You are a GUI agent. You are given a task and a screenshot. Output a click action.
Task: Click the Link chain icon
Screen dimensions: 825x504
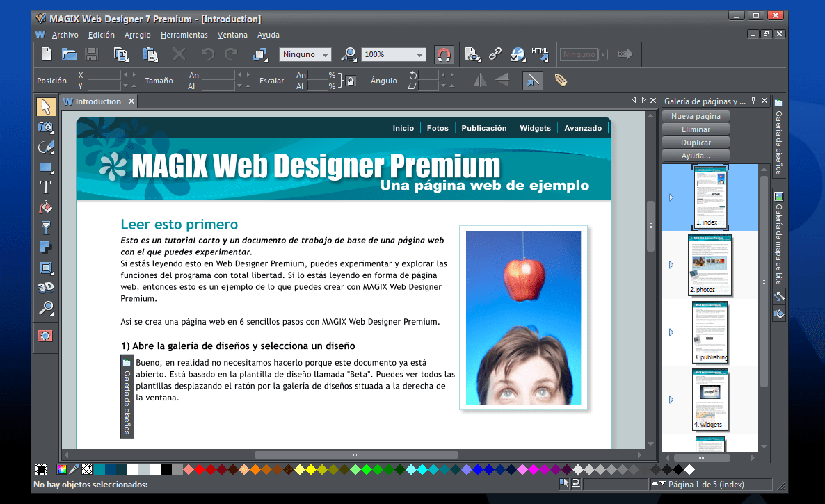tap(495, 54)
